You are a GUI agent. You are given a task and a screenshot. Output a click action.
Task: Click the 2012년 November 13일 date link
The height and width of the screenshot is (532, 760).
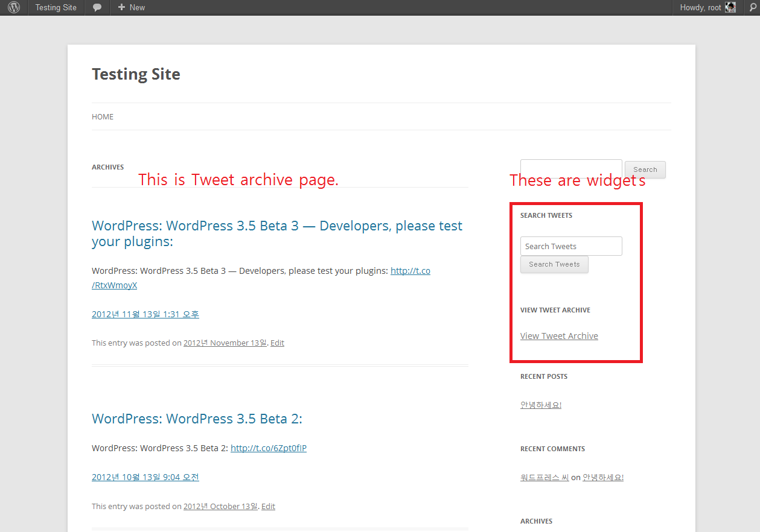tap(225, 343)
